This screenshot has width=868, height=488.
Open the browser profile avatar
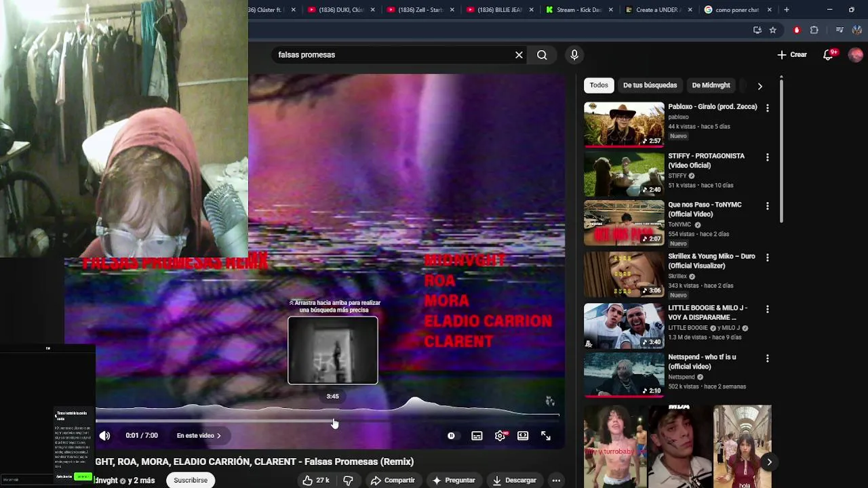pos(857,30)
